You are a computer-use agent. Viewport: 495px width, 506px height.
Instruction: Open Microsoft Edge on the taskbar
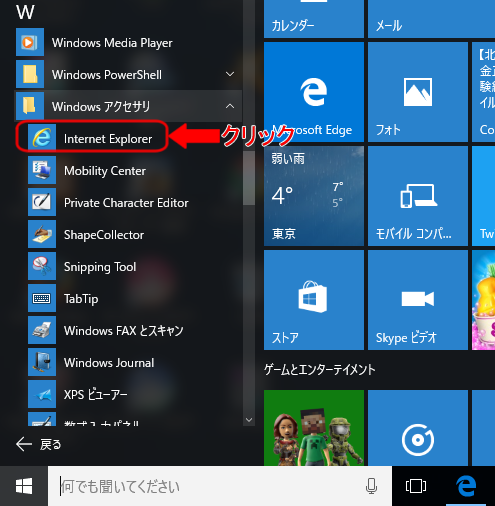(466, 486)
